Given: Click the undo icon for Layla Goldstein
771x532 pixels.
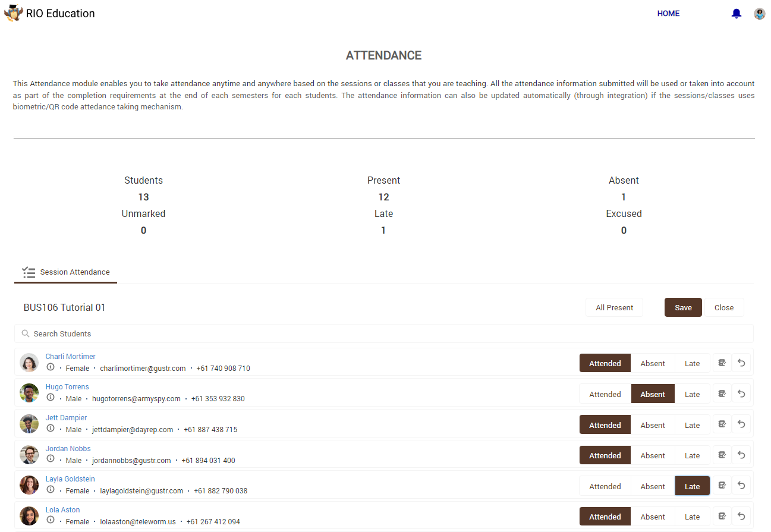Looking at the screenshot, I should tap(741, 486).
